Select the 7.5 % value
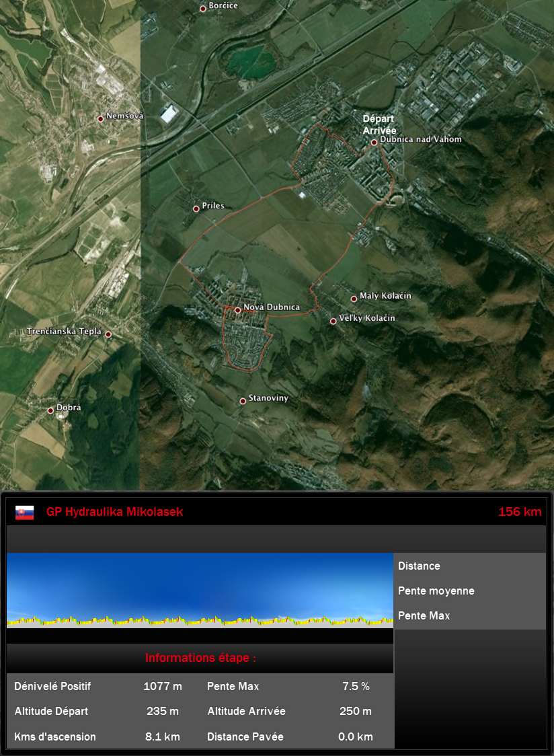The width and height of the screenshot is (554, 756). click(356, 686)
